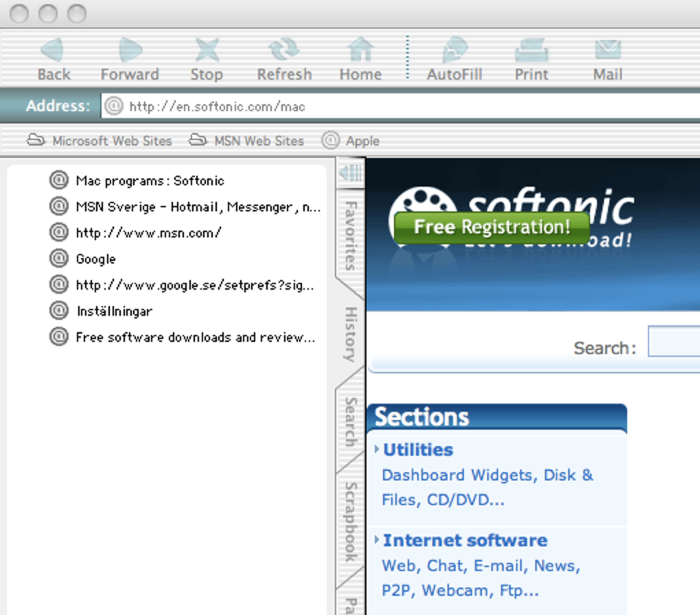The image size is (700, 615).
Task: Click icon beside google.se/setprefs entry
Action: tap(58, 284)
